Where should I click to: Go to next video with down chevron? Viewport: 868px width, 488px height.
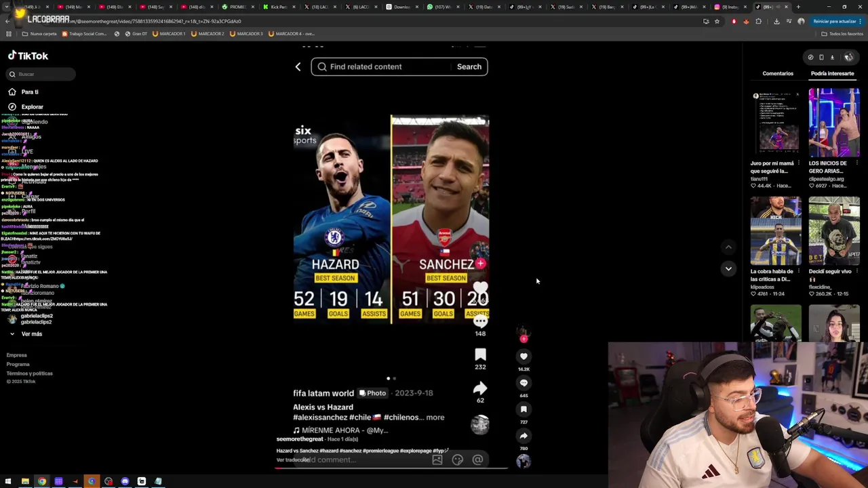click(x=728, y=268)
